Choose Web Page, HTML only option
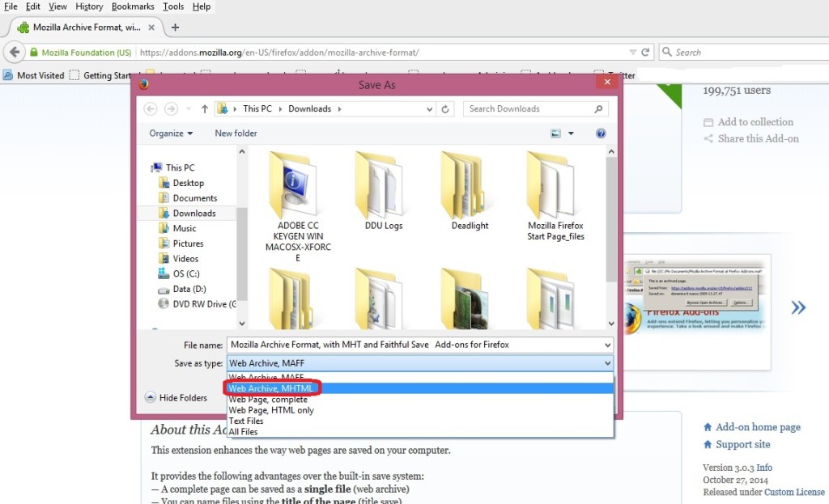Viewport: 829px width, 504px height. (x=420, y=410)
